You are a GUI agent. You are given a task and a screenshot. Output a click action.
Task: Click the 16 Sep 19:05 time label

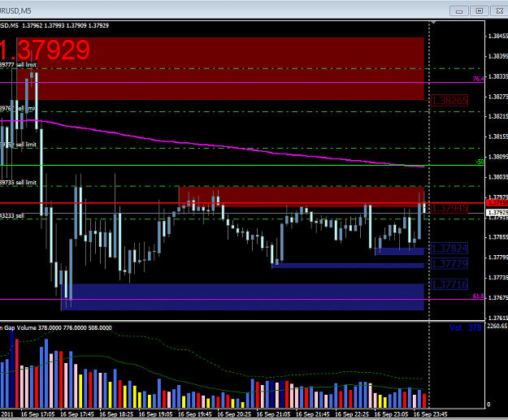155,414
